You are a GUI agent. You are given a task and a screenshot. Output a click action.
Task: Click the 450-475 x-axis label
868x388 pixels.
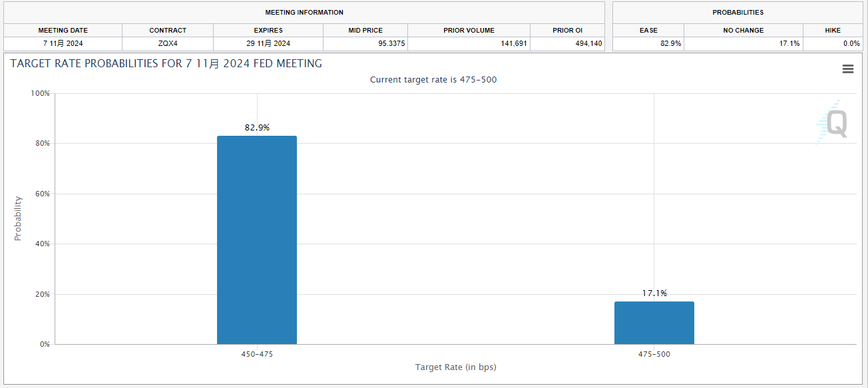pyautogui.click(x=257, y=354)
